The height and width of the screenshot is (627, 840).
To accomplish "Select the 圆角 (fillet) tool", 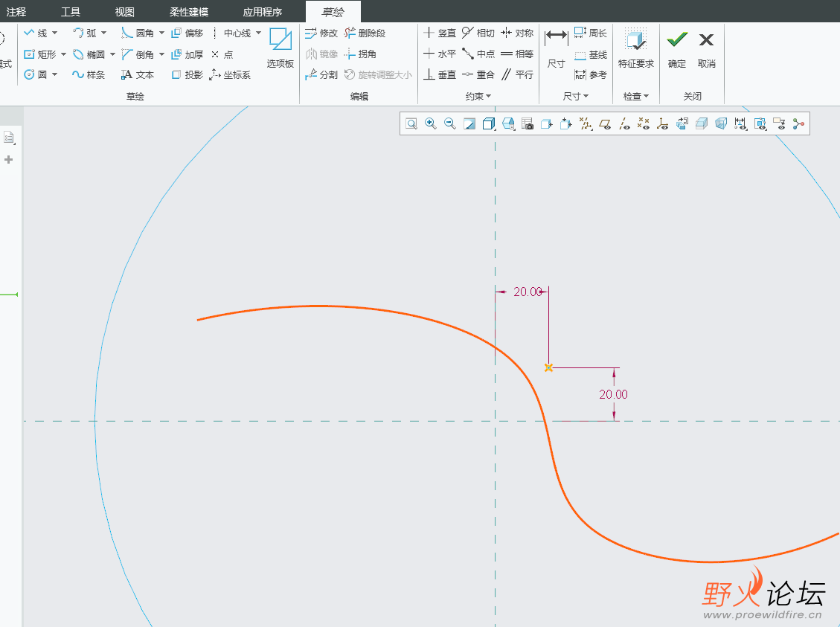I will (138, 33).
